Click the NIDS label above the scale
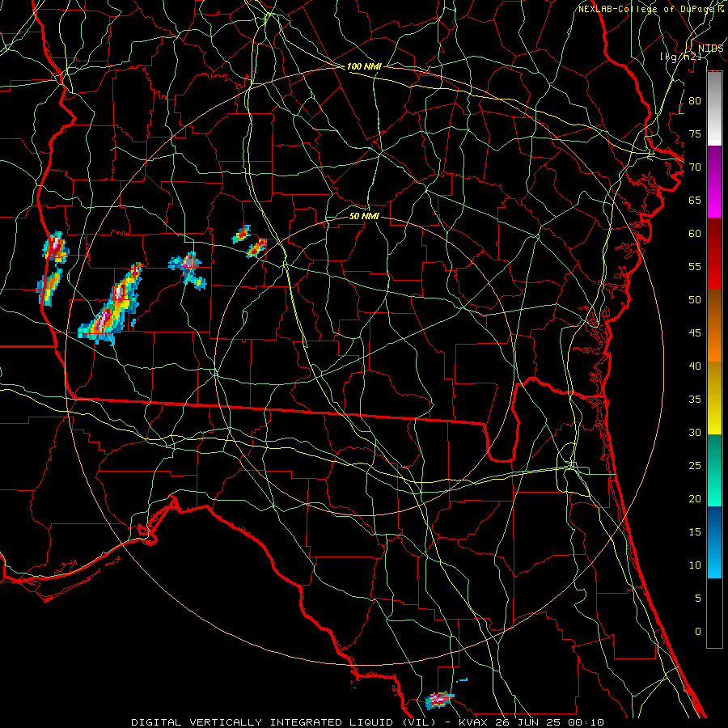 [710, 49]
